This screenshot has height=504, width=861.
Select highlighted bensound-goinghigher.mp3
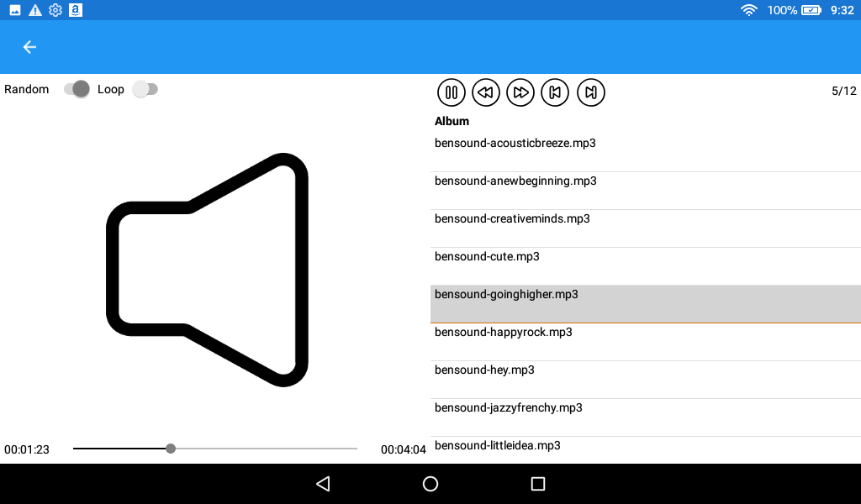click(646, 304)
